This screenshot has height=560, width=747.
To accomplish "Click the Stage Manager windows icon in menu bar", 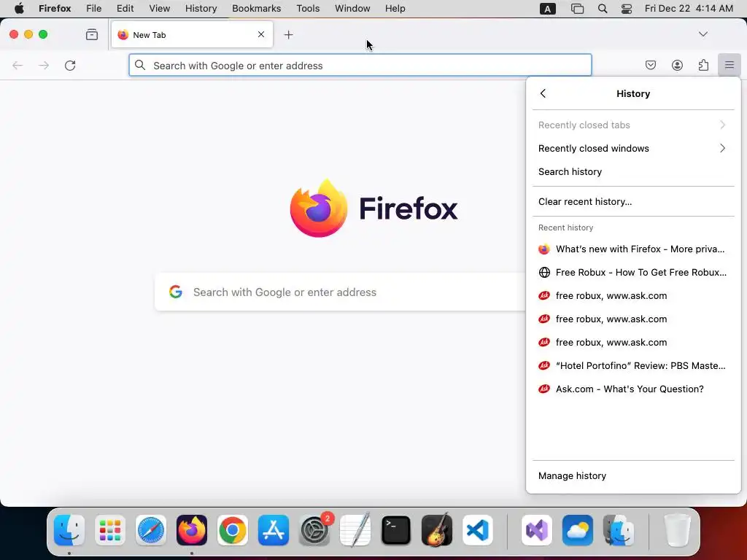I will pyautogui.click(x=577, y=9).
